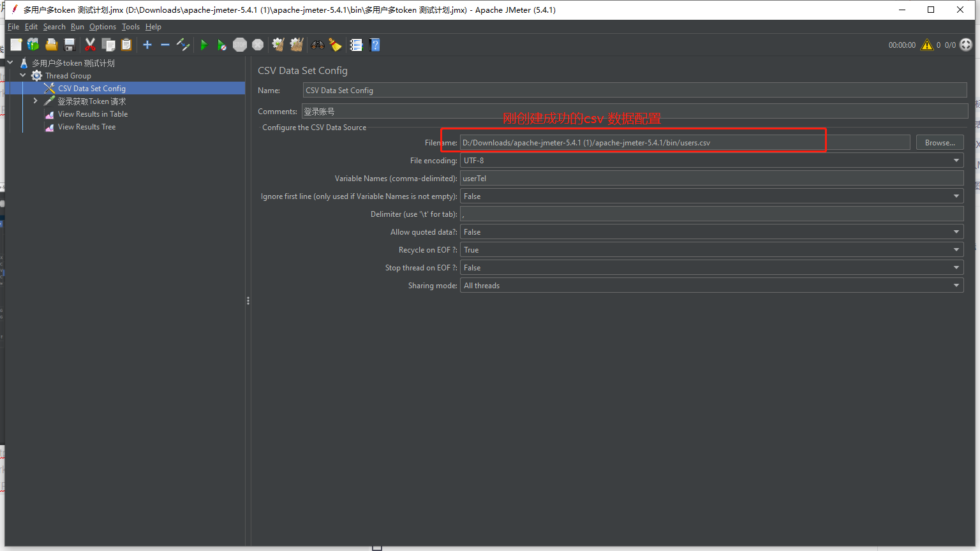Click the Cut scissors icon
Image resolution: width=980 pixels, height=551 pixels.
pos(90,45)
